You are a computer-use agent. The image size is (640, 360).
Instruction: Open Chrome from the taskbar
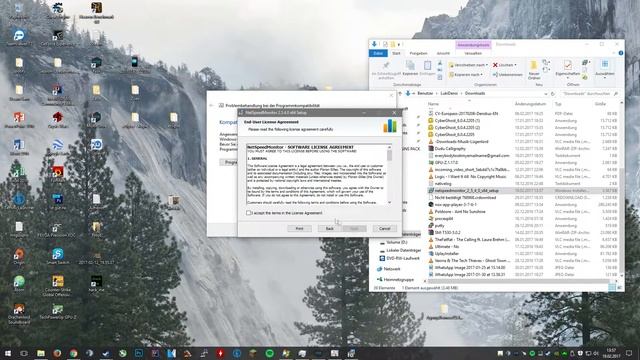[x=73, y=353]
